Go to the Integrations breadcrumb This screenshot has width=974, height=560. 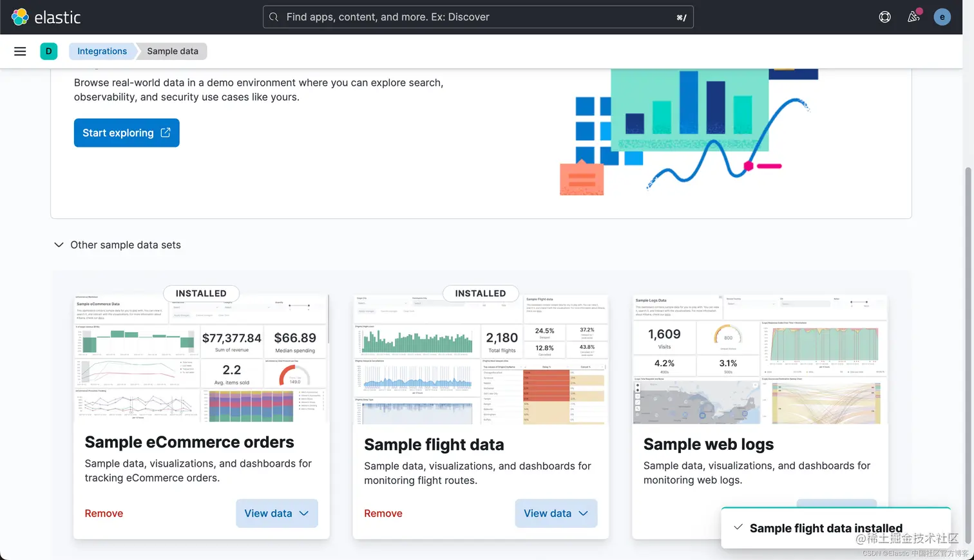(102, 51)
